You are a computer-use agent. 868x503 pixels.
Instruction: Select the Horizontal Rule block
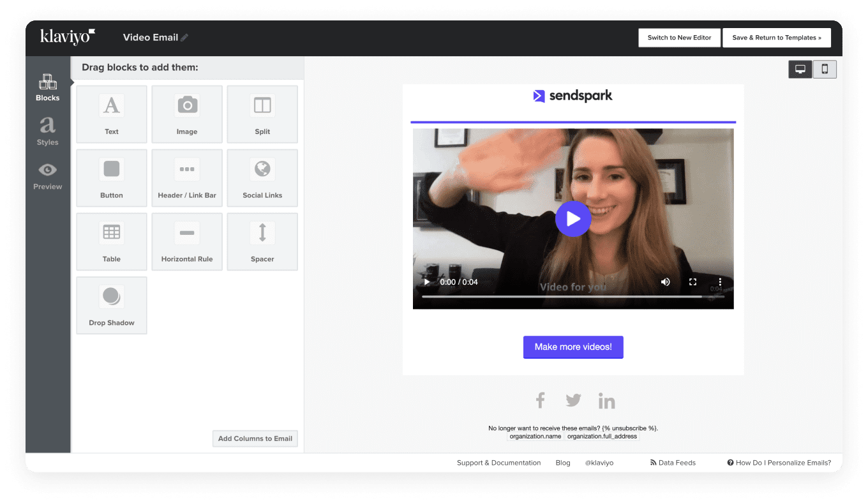(x=187, y=242)
